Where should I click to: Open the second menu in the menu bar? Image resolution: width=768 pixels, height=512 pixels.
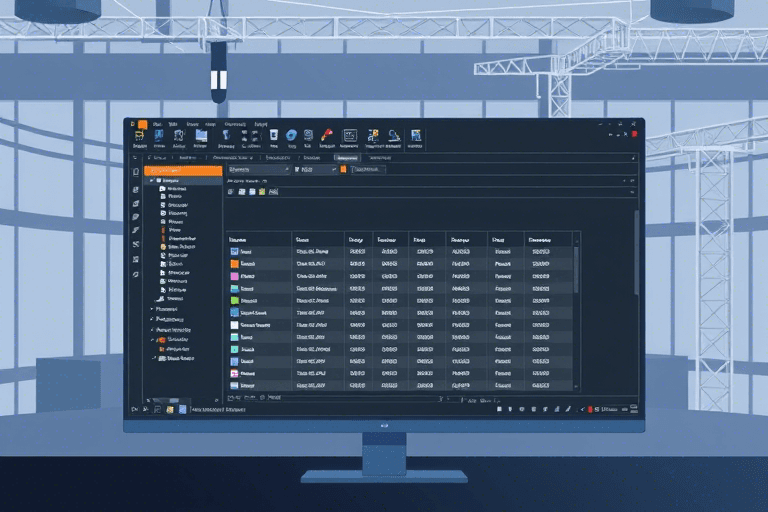(172, 124)
